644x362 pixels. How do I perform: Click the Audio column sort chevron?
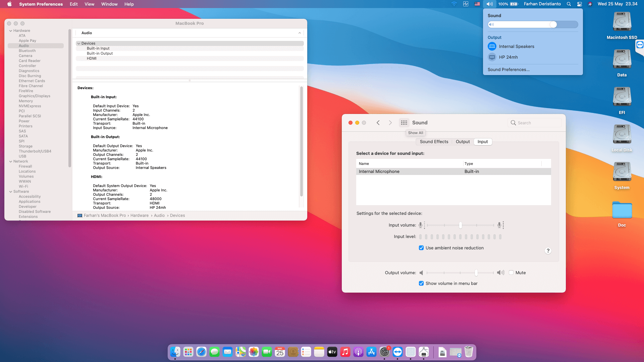pos(300,33)
